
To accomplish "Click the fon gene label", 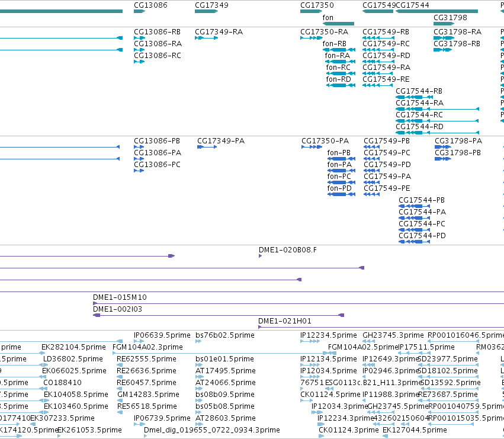I will pyautogui.click(x=328, y=18).
